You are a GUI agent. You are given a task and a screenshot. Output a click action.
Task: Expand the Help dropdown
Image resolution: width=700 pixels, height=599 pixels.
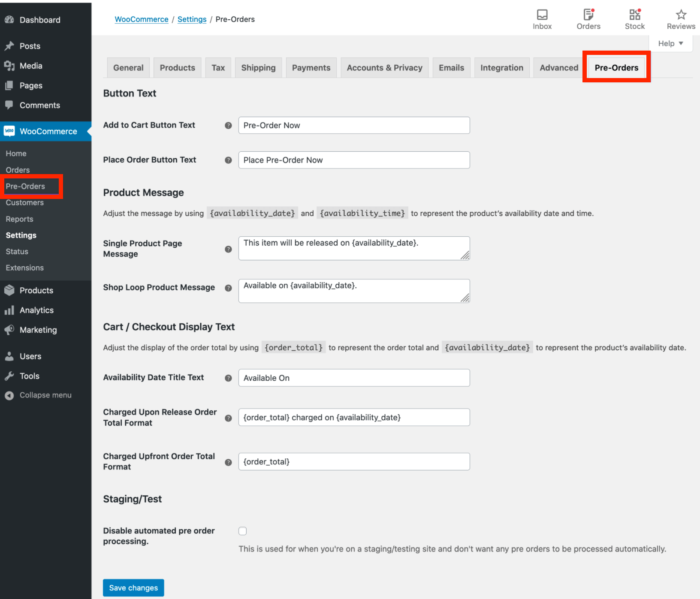(670, 43)
